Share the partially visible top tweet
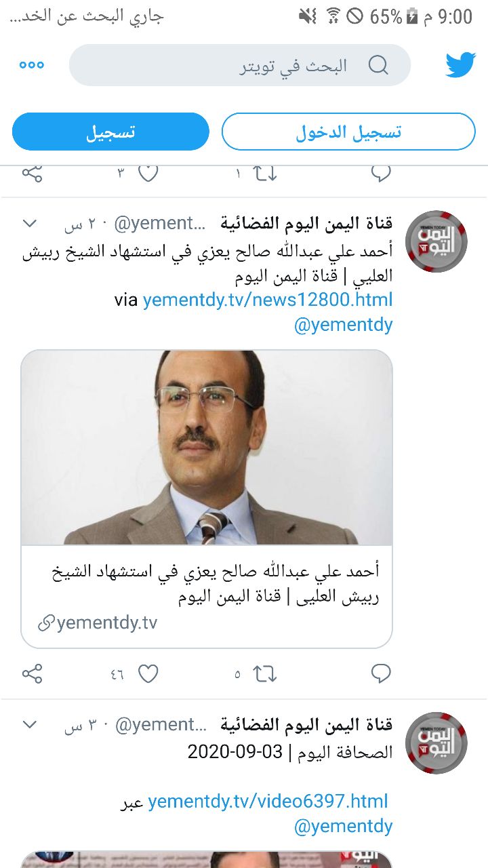 (32, 173)
